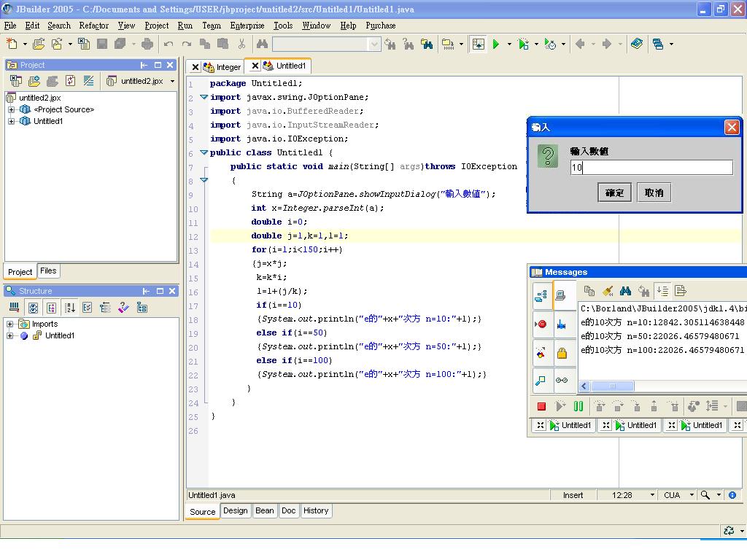Click the status bar info icon
747x560 pixels.
[x=732, y=495]
